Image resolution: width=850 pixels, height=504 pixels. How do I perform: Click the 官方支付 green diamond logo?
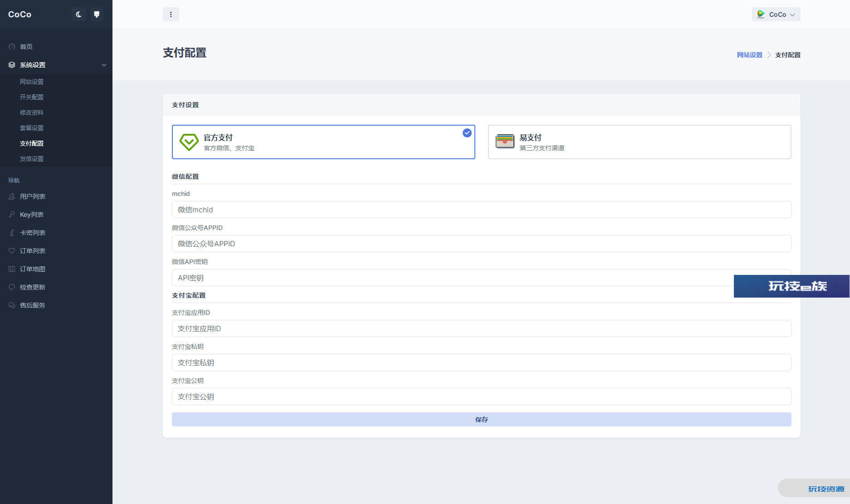189,142
